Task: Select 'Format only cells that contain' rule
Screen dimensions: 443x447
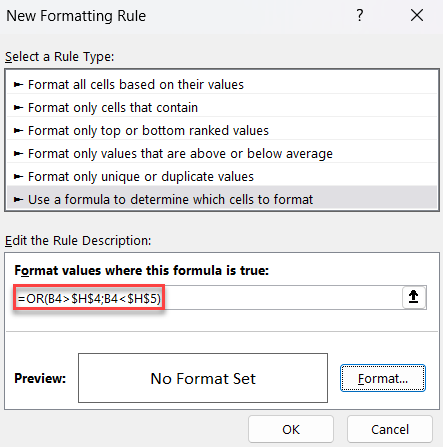Action: (222, 108)
